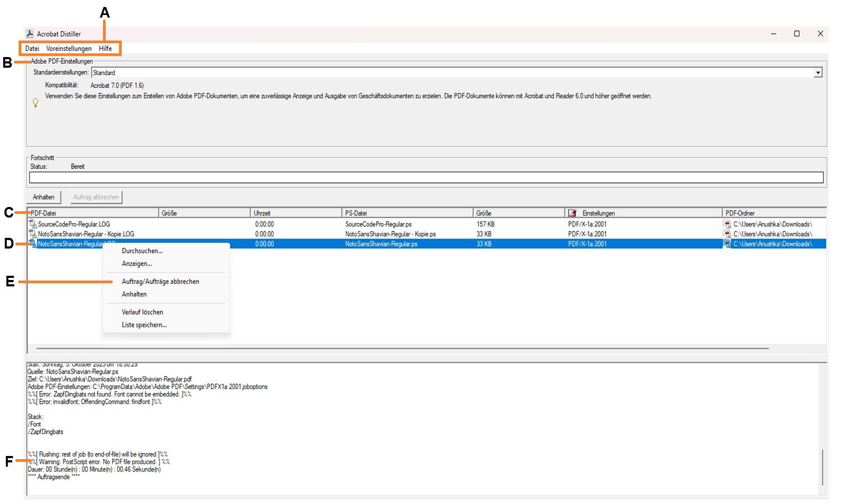This screenshot has height=504, width=854.
Task: Click the Größe header following the PS-Datei column
Action: tap(519, 213)
